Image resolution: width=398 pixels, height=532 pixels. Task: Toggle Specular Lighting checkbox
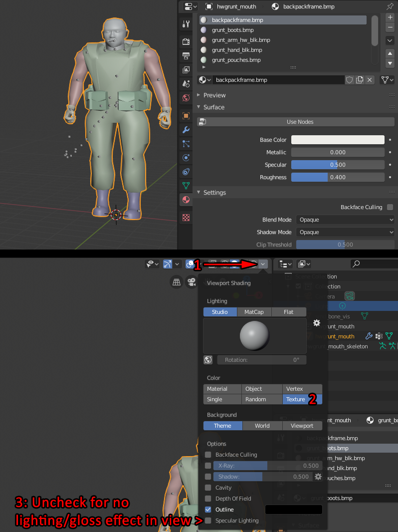pyautogui.click(x=208, y=521)
